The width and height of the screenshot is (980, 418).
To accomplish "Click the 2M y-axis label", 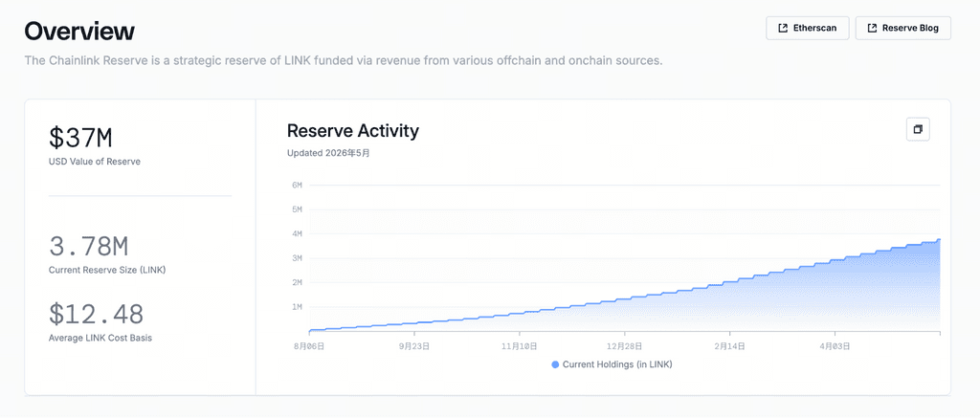I will [x=297, y=282].
